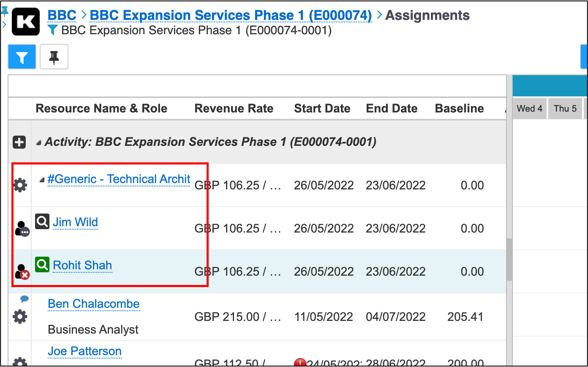Open gear settings for Ben Chalacombe row
588x367 pixels.
pyautogui.click(x=20, y=316)
